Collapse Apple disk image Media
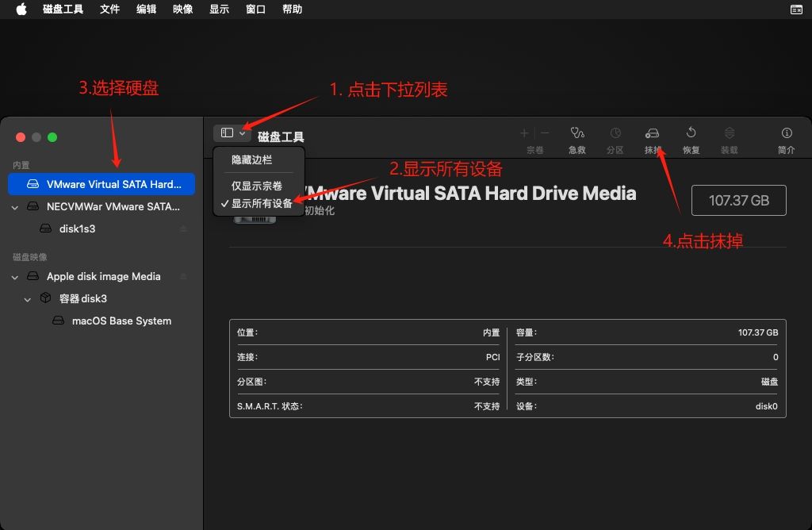 pyautogui.click(x=13, y=276)
